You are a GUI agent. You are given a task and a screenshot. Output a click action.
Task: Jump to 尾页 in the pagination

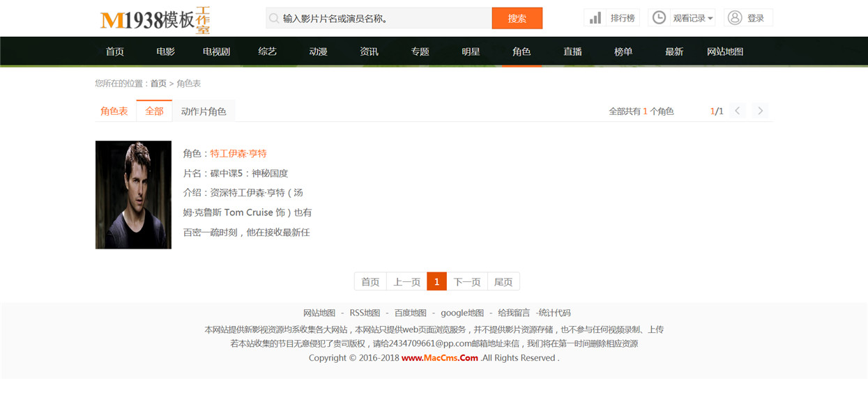pyautogui.click(x=503, y=282)
